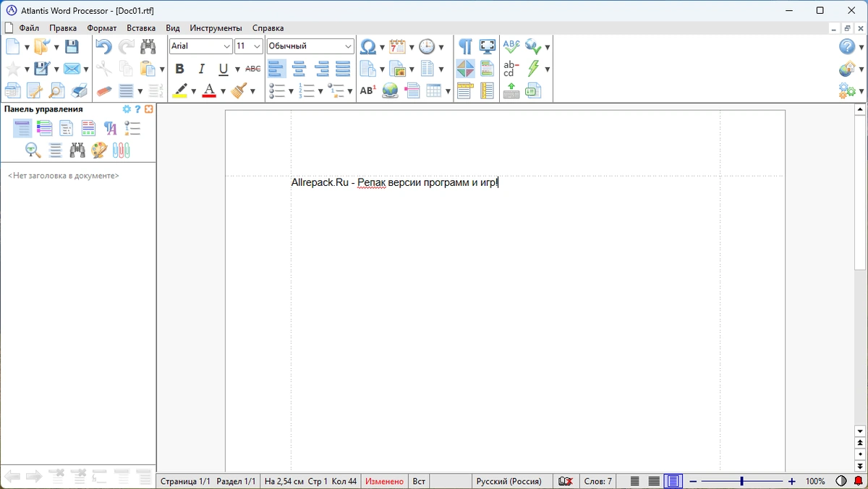Click the ABC spell check icon
The height and width of the screenshot is (489, 868).
[x=511, y=46]
